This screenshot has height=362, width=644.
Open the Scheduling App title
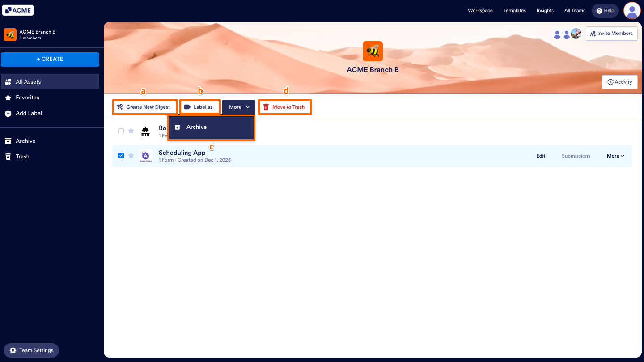pos(182,153)
